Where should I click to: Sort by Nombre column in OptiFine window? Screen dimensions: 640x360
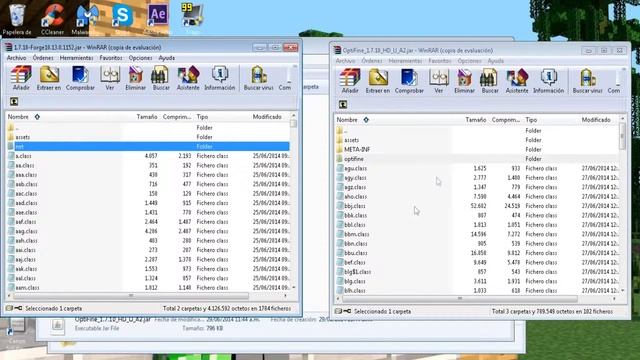[392, 120]
